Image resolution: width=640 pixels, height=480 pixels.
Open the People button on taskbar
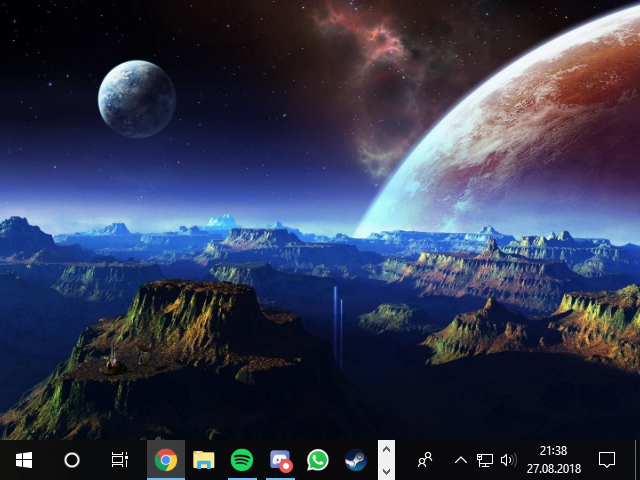click(x=425, y=460)
